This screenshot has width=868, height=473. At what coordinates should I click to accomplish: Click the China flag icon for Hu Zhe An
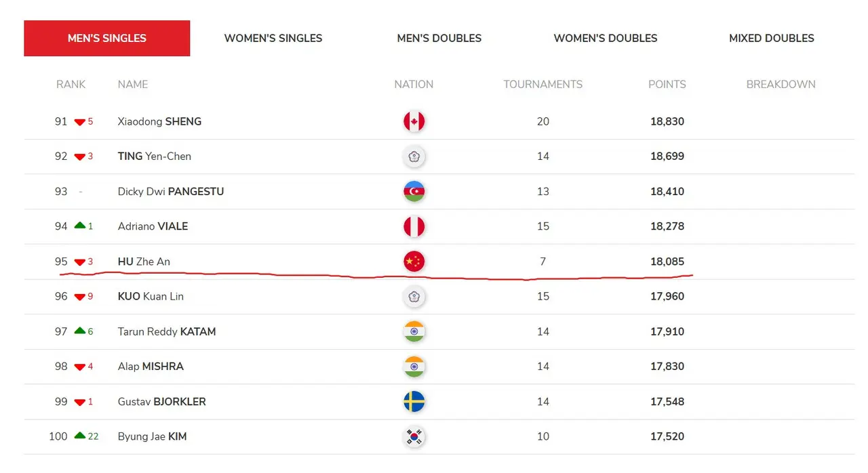[x=414, y=262]
